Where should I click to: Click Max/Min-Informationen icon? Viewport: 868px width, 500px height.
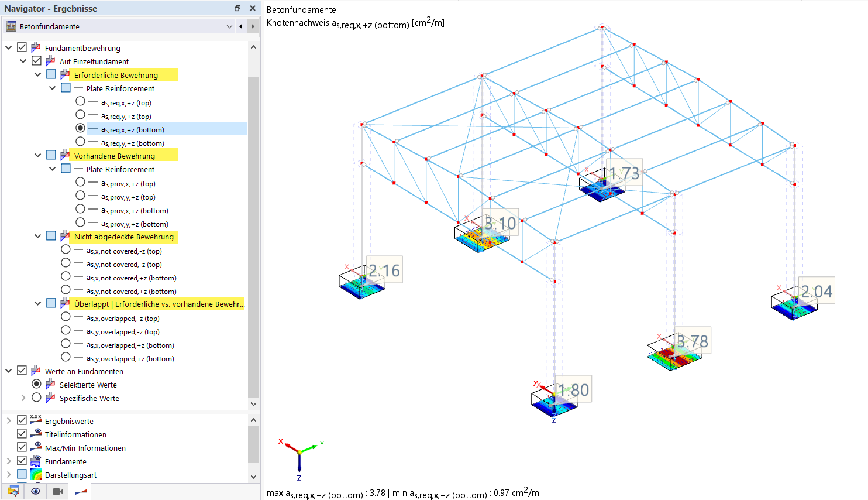coord(36,447)
